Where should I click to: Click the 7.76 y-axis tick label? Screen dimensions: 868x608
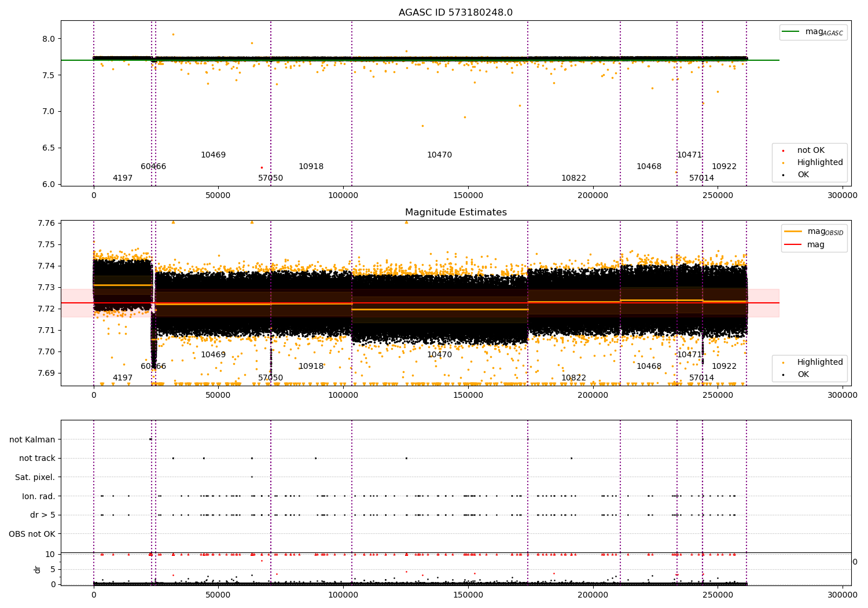point(46,223)
